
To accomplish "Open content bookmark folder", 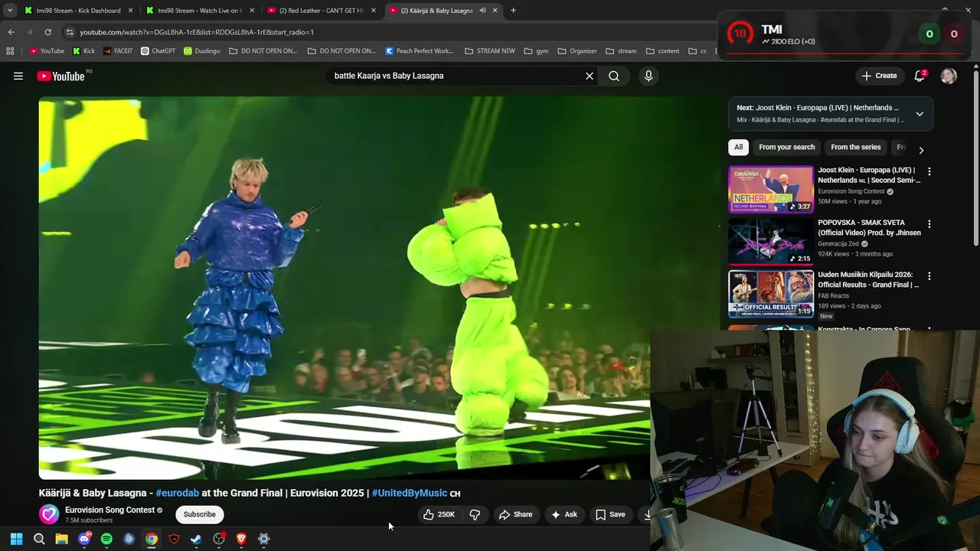I will point(662,51).
